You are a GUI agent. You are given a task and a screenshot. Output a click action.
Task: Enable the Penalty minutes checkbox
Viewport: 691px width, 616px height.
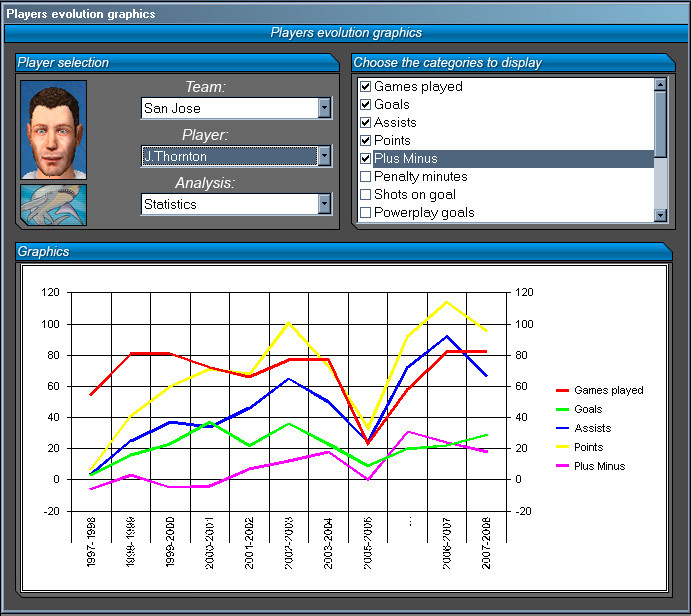[x=365, y=177]
